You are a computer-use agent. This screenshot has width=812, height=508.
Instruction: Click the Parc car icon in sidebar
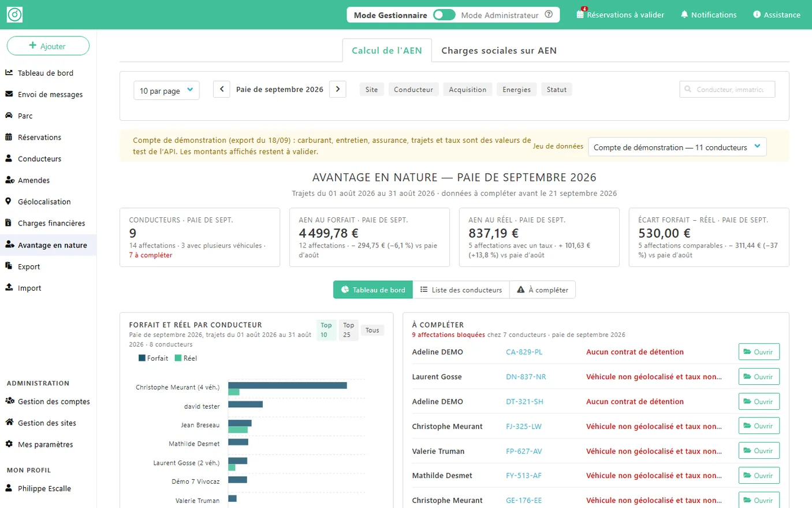[9, 116]
